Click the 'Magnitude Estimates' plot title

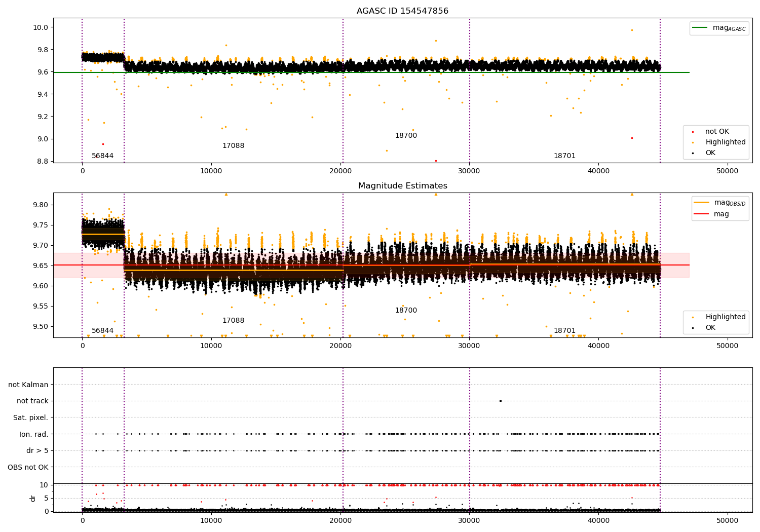coord(402,186)
